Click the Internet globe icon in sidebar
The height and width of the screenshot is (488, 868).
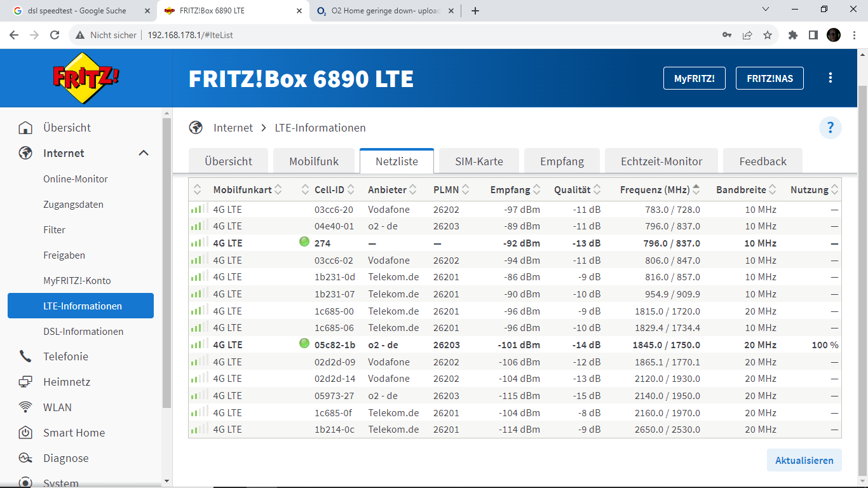pyautogui.click(x=25, y=153)
